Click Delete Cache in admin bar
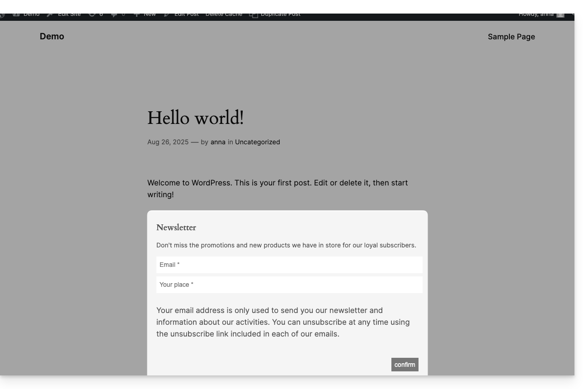Screen dimensions: 588x389 (224, 14)
